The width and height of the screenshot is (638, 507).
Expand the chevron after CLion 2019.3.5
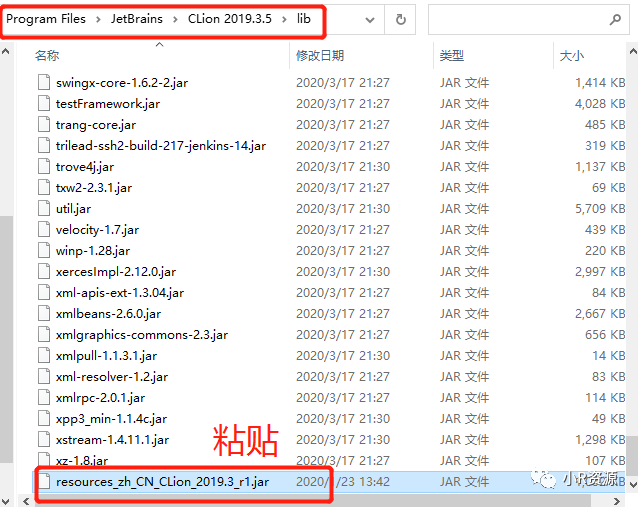tap(284, 19)
